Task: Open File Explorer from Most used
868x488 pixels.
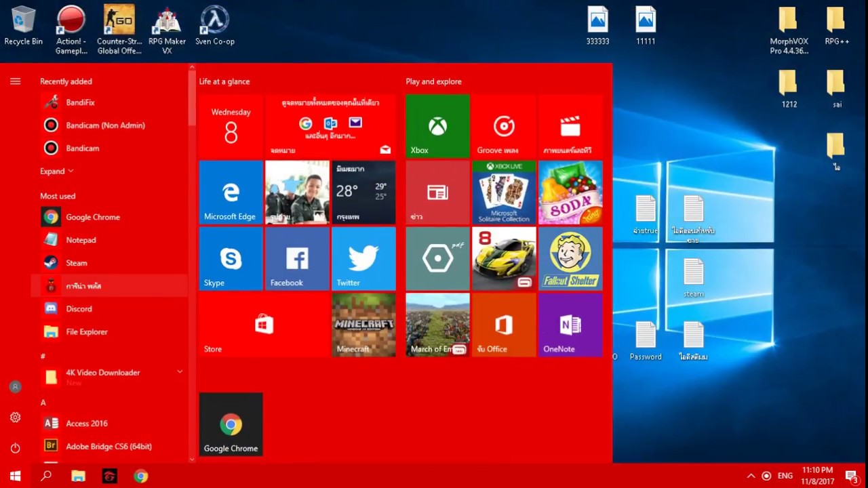Action: tap(110, 331)
